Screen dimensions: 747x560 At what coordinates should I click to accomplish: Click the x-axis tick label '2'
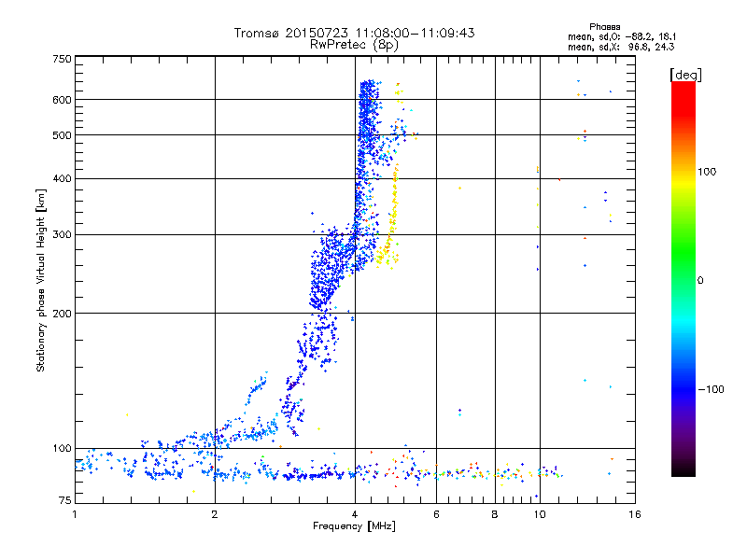pos(215,514)
